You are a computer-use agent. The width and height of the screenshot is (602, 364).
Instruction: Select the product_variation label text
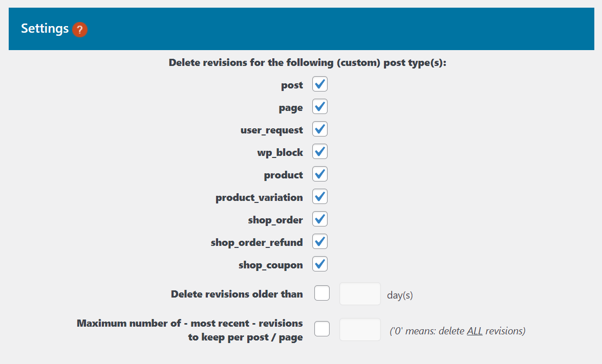coord(259,197)
